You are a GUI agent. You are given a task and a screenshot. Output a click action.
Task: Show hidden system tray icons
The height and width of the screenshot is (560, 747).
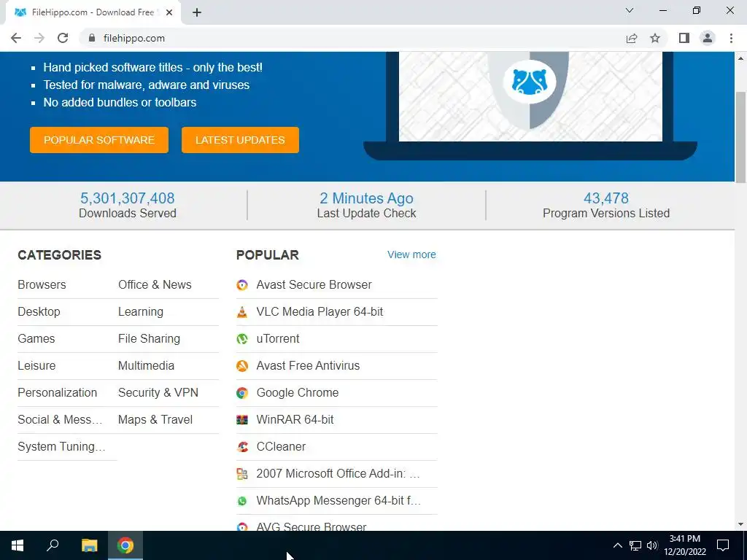tap(617, 545)
